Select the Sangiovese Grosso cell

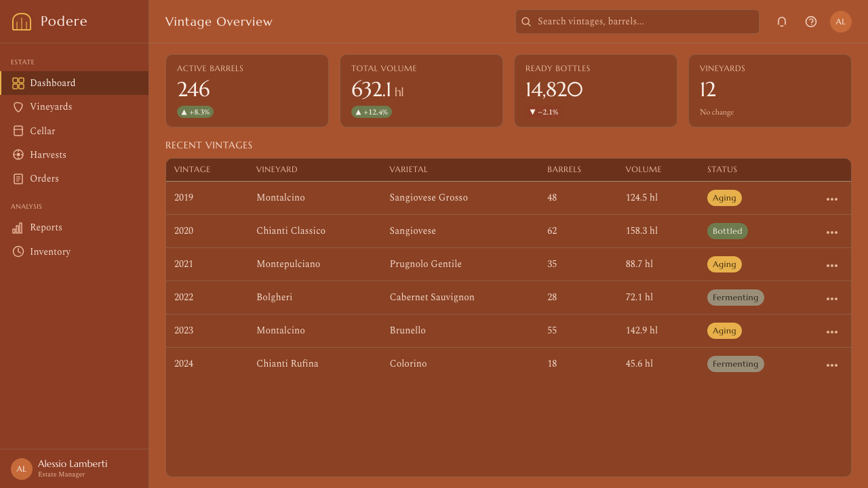(x=429, y=198)
